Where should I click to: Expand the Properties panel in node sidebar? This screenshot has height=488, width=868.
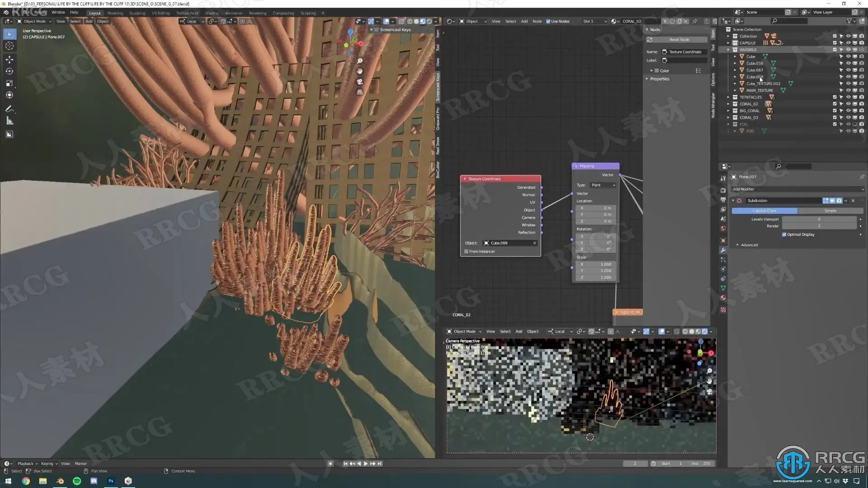coord(659,79)
